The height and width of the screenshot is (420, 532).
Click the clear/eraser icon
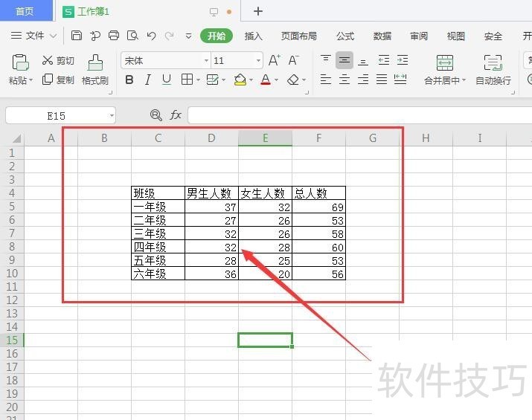[x=293, y=80]
